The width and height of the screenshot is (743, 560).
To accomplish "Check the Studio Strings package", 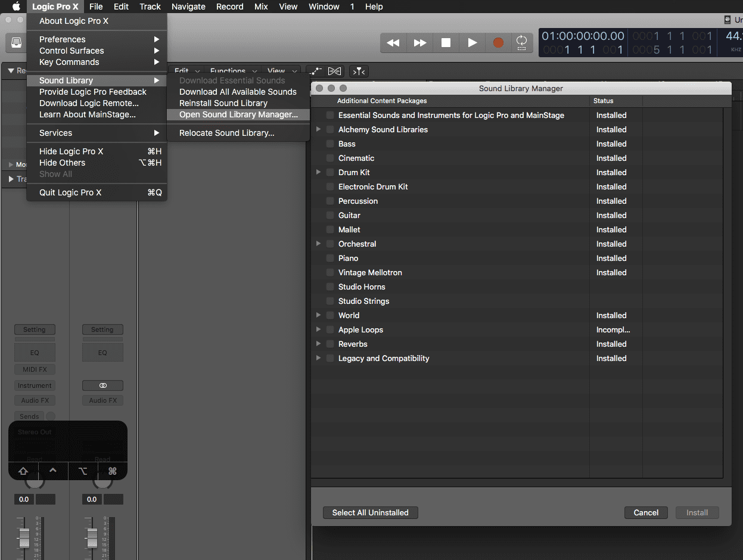I will click(x=330, y=301).
